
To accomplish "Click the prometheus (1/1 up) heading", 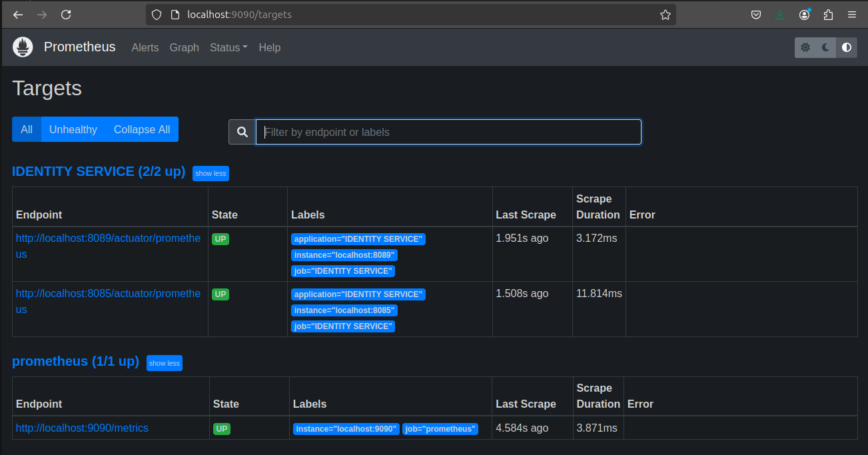I will pyautogui.click(x=75, y=361).
